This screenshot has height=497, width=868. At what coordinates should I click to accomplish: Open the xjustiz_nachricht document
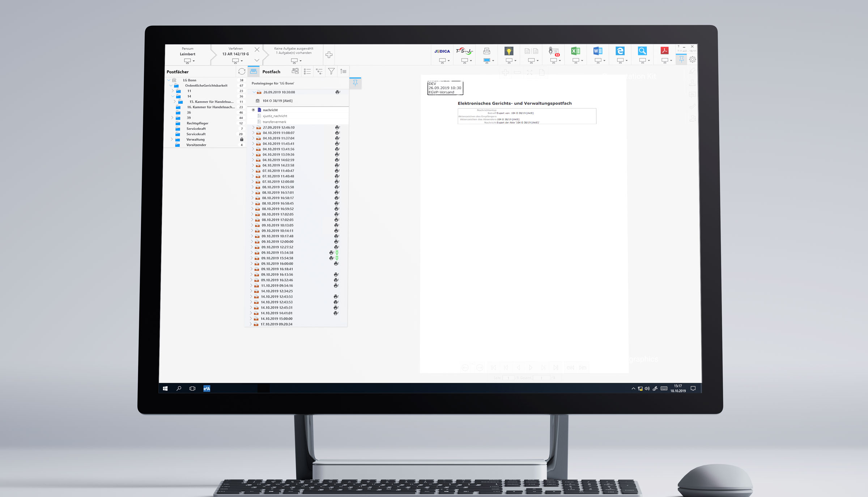coord(275,116)
